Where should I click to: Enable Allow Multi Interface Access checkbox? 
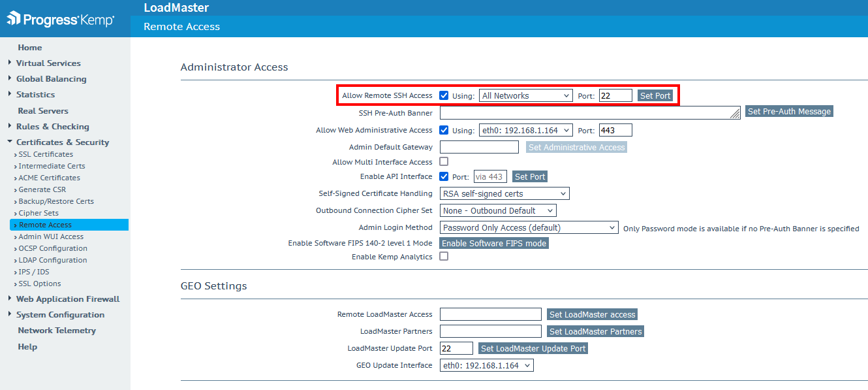(444, 161)
